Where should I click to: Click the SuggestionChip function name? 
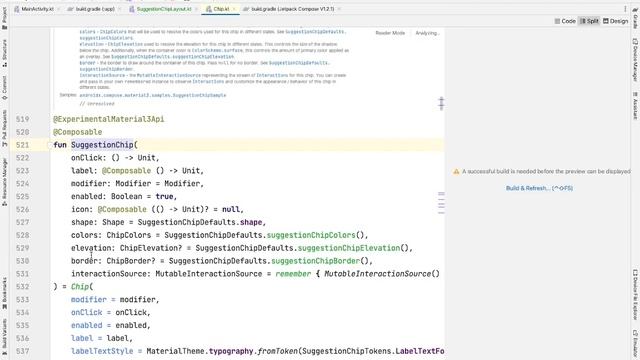(102, 145)
